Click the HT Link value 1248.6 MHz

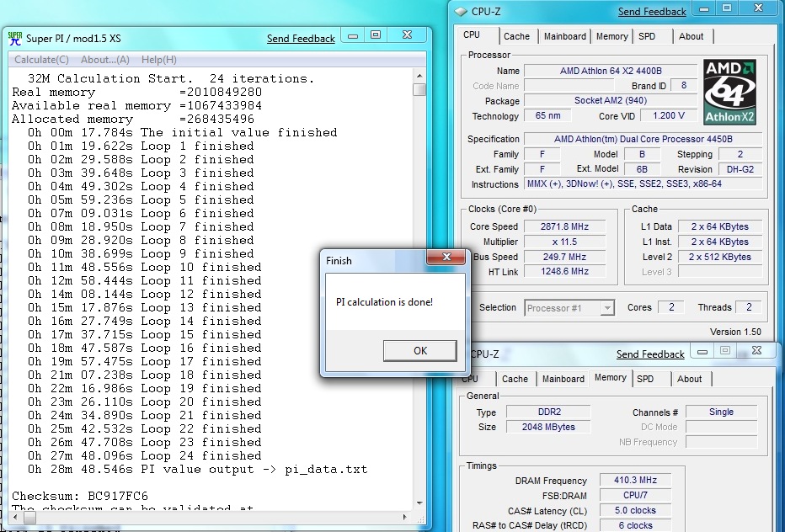pos(564,271)
